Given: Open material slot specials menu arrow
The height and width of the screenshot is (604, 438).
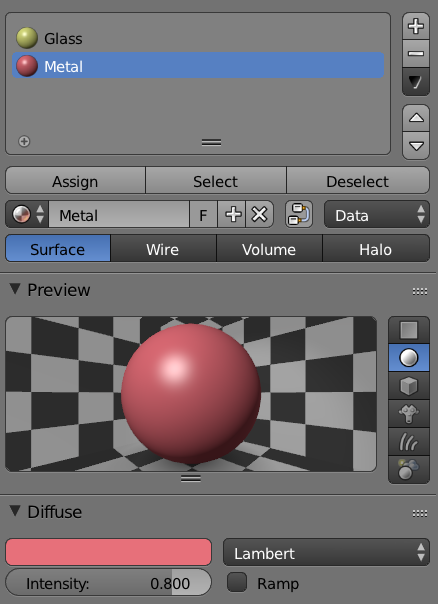Looking at the screenshot, I should click(416, 82).
